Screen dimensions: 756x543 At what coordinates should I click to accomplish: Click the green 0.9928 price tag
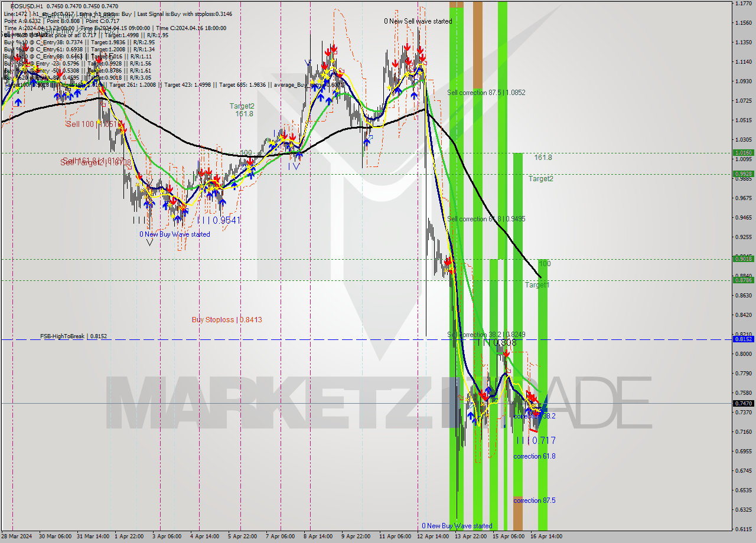pyautogui.click(x=743, y=174)
